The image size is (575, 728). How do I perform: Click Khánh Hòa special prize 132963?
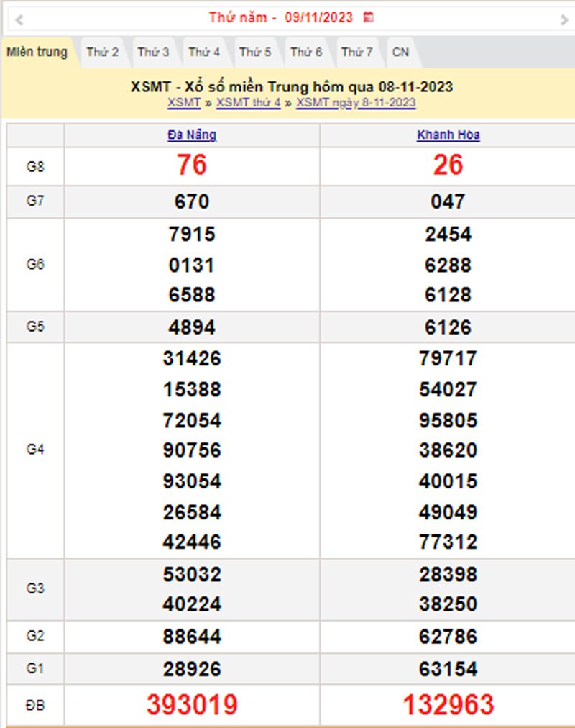pyautogui.click(x=448, y=705)
